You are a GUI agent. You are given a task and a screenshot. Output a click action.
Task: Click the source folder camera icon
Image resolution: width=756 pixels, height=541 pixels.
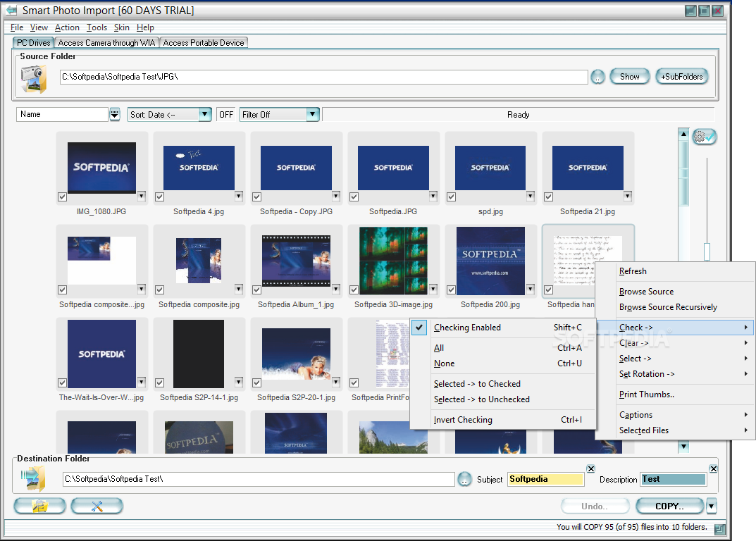click(33, 79)
